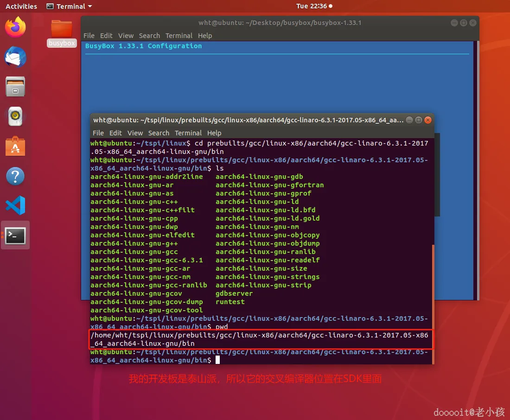Click runtest in the listing

tap(230, 302)
